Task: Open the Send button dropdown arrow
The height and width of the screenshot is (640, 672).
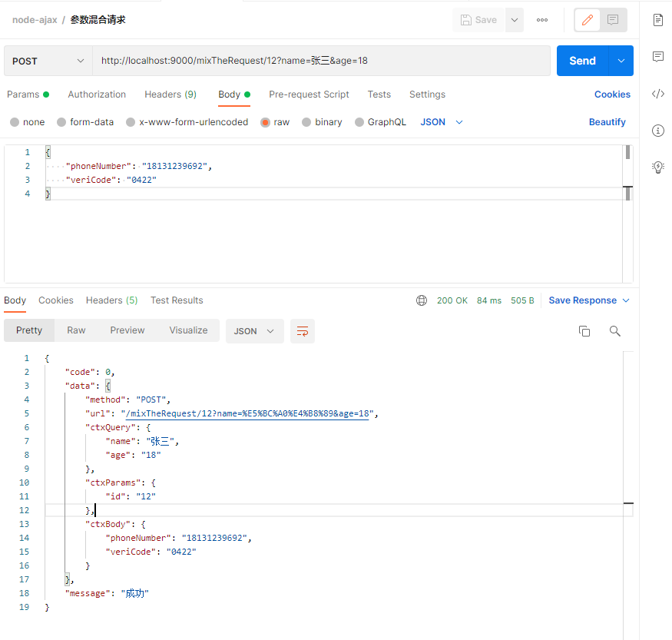Action: coord(621,61)
